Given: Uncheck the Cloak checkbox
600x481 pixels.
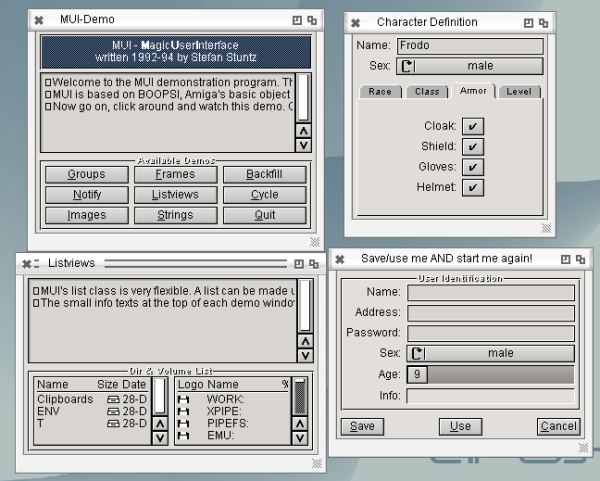Looking at the screenshot, I should coord(473,126).
